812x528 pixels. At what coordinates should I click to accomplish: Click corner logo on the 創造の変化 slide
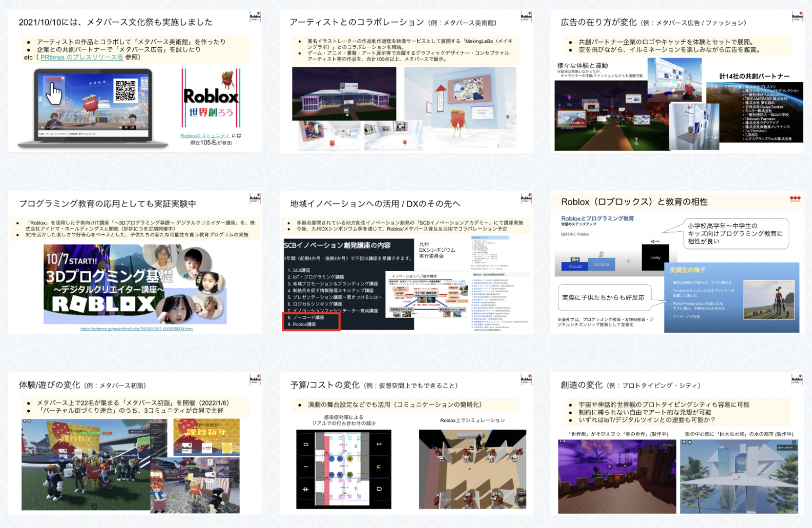797,379
